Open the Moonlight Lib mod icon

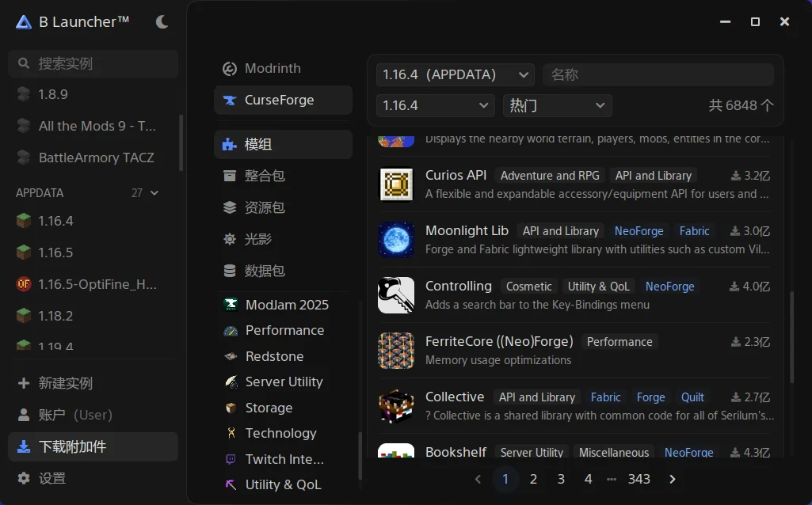(x=396, y=240)
